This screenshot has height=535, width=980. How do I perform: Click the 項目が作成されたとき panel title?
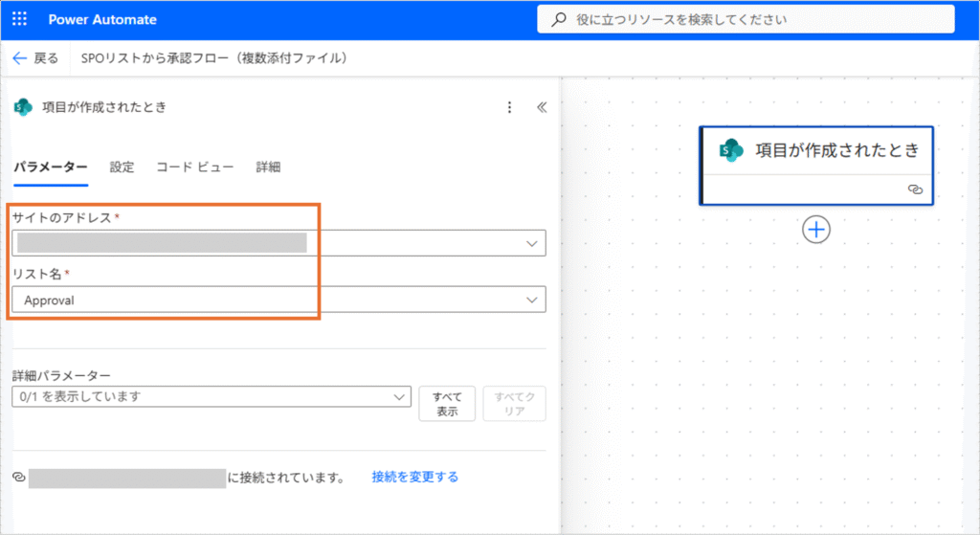pos(104,107)
